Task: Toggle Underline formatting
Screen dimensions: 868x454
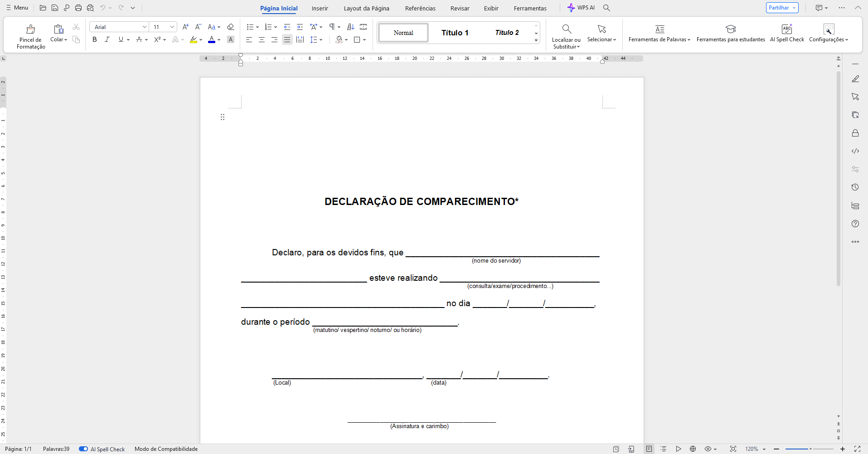Action: (121, 39)
